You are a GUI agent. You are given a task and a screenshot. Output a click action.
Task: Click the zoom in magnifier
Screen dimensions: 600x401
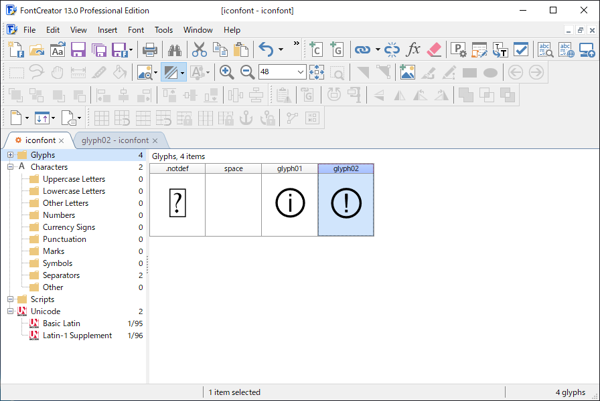pos(227,72)
